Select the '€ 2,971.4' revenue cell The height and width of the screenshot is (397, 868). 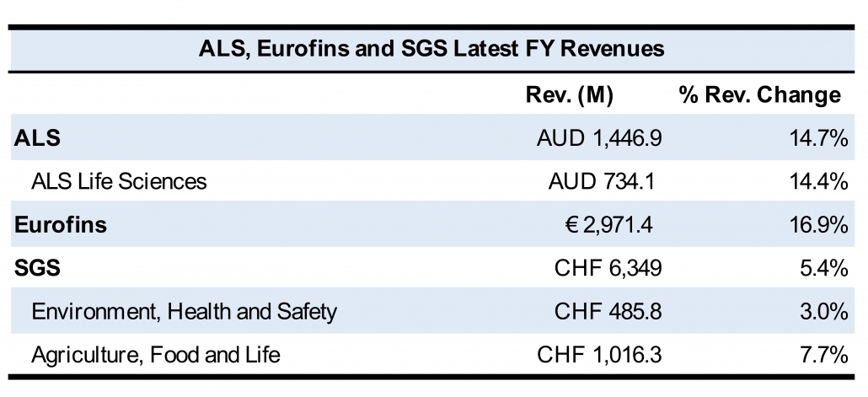point(609,225)
